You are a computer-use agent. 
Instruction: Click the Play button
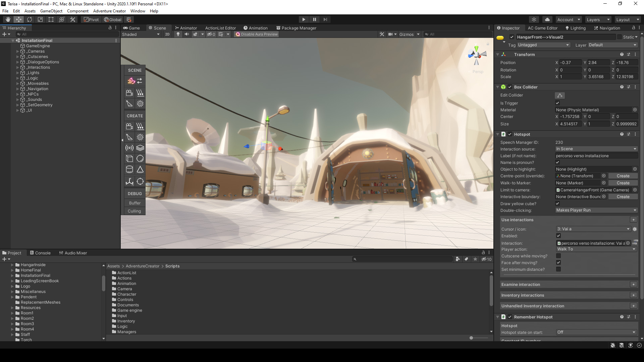304,19
